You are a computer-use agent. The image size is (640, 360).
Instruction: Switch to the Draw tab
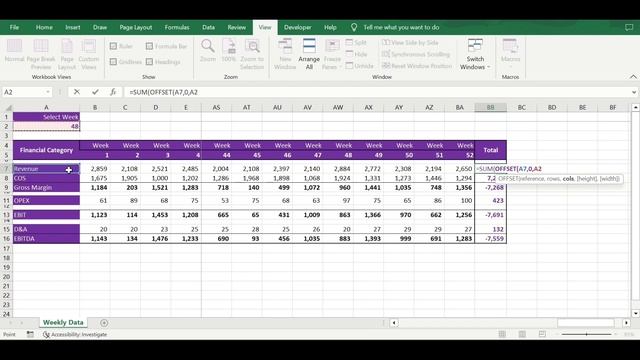point(100,27)
